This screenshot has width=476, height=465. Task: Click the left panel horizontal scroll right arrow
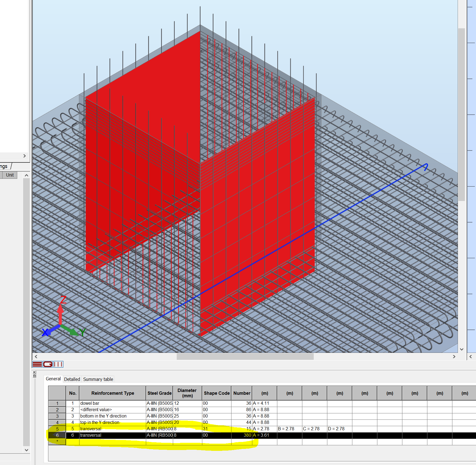(24, 156)
